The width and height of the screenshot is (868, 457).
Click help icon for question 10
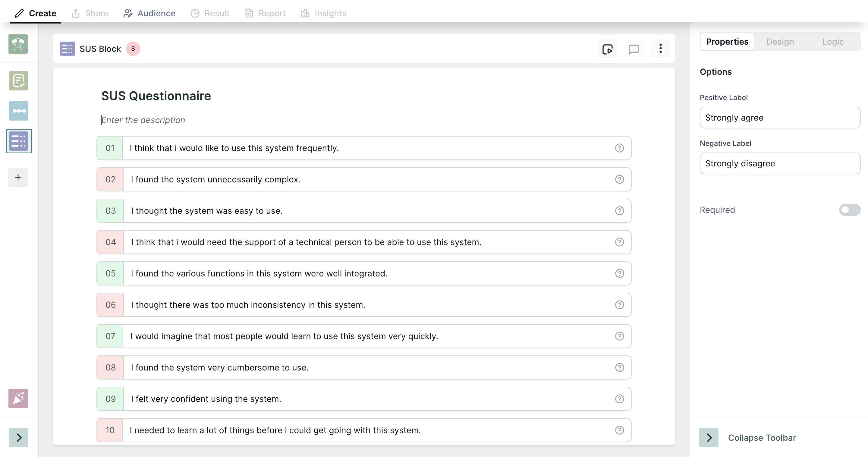pos(619,430)
